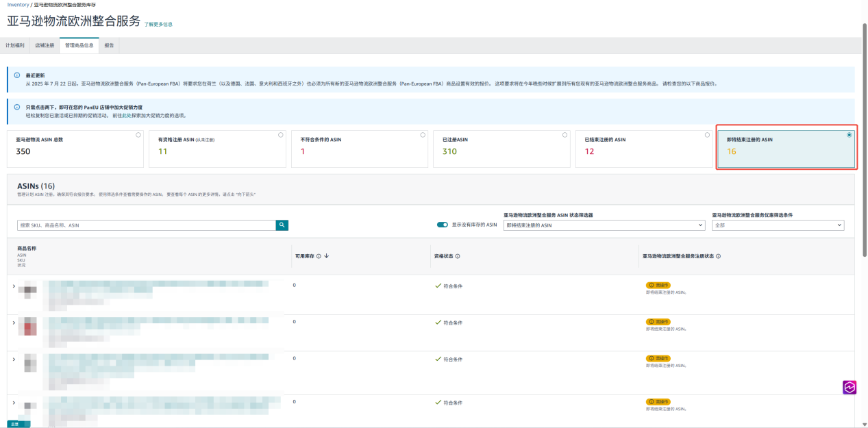Click the second product thumbnail with red center

[x=29, y=328]
